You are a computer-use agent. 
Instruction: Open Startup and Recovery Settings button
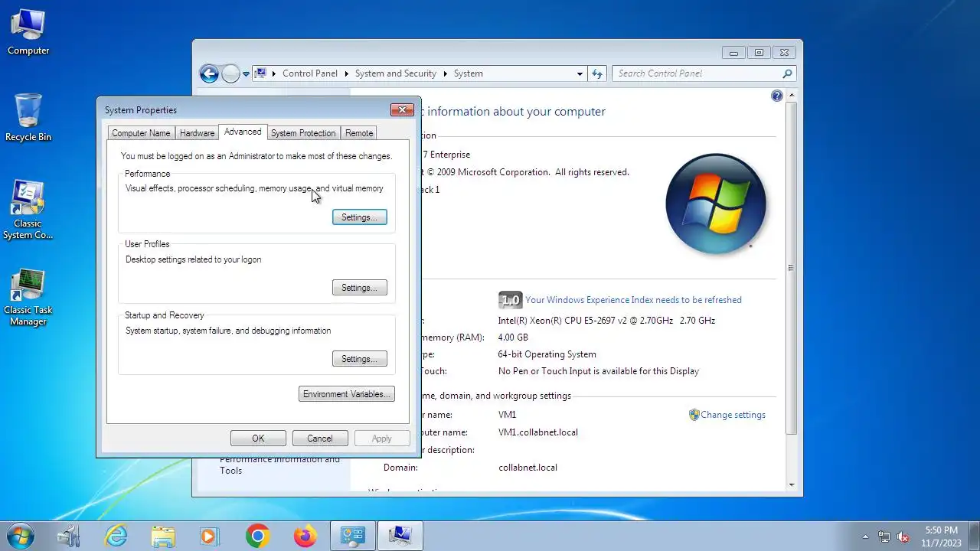[x=359, y=359]
